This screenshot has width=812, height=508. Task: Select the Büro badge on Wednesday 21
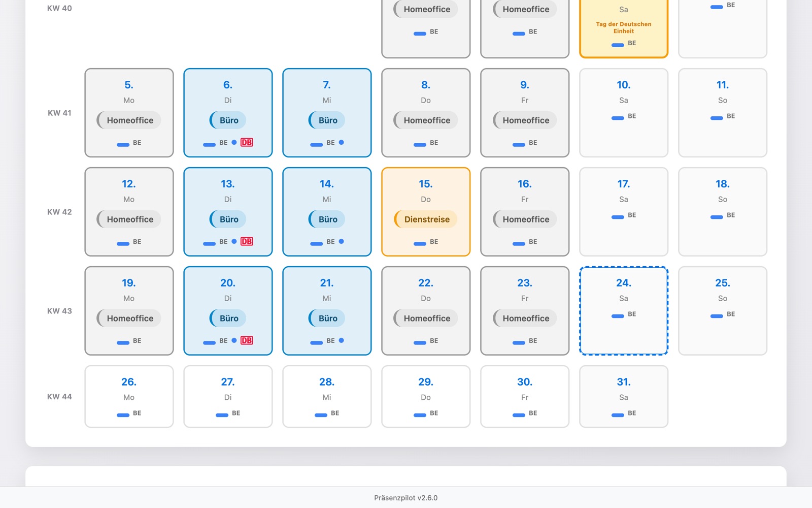327,319
